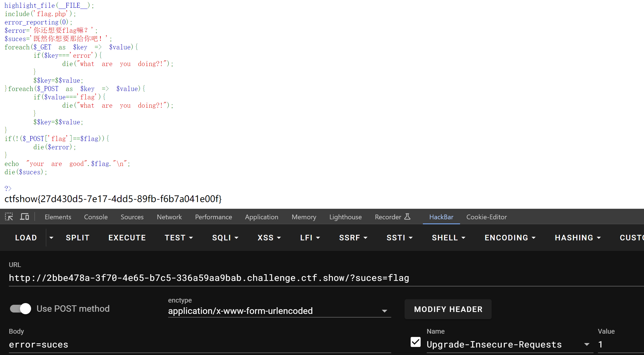The width and height of the screenshot is (644, 355).
Task: Click the die($error) line
Action: pyautogui.click(x=55, y=147)
